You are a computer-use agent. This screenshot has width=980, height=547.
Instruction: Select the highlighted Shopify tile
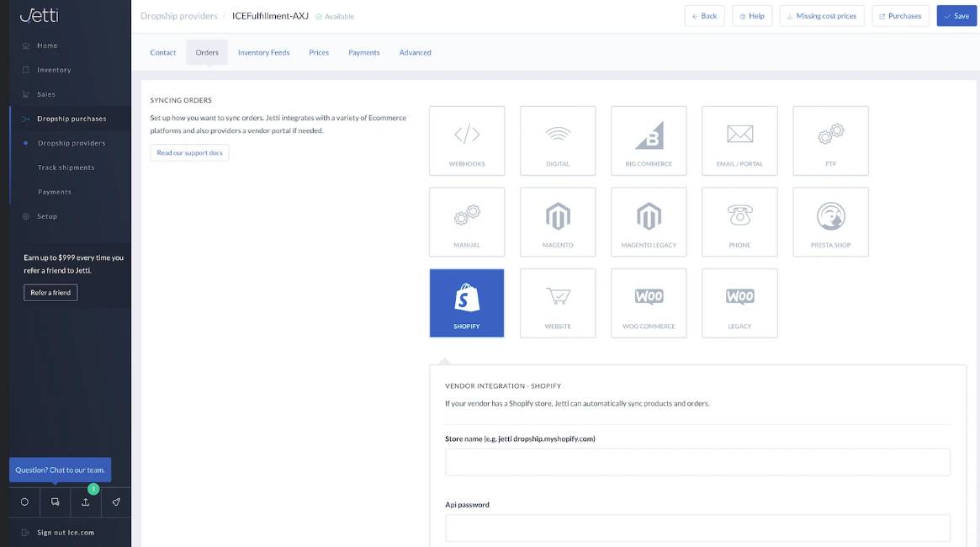467,303
